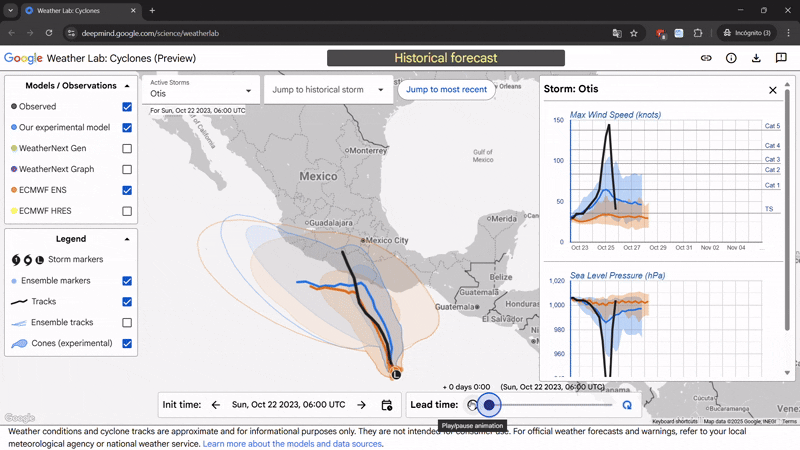Open the browser extensions puzzle icon
The height and width of the screenshot is (450, 800).
698,33
